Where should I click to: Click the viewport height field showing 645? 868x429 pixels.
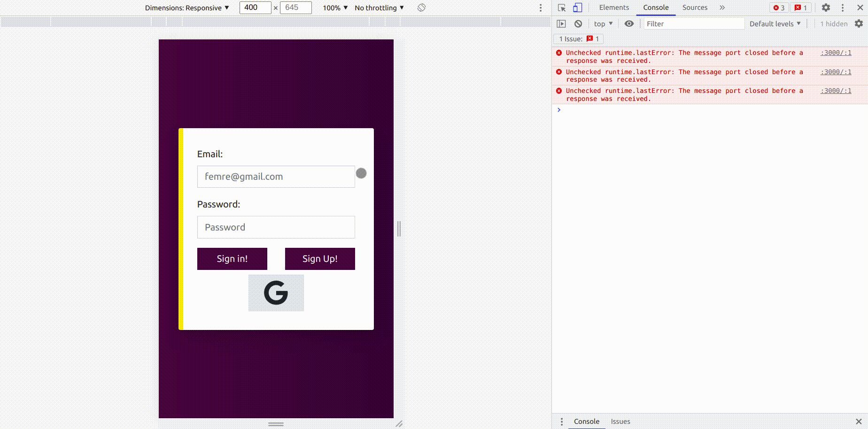pyautogui.click(x=295, y=8)
